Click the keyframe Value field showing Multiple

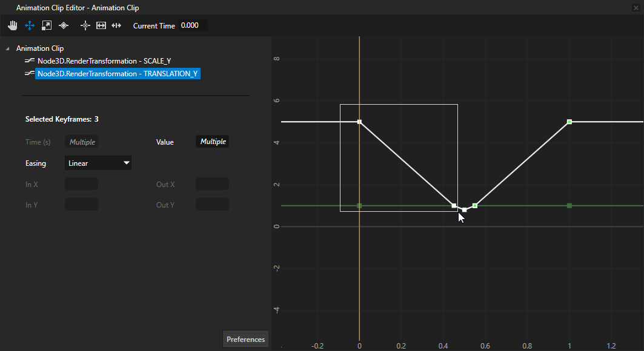213,142
